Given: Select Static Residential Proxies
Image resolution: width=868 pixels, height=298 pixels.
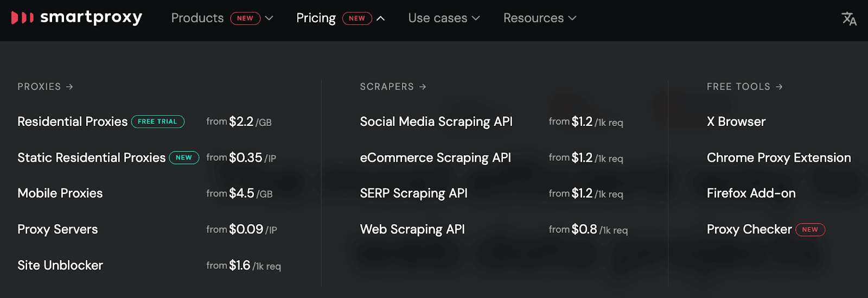Looking at the screenshot, I should [x=91, y=157].
